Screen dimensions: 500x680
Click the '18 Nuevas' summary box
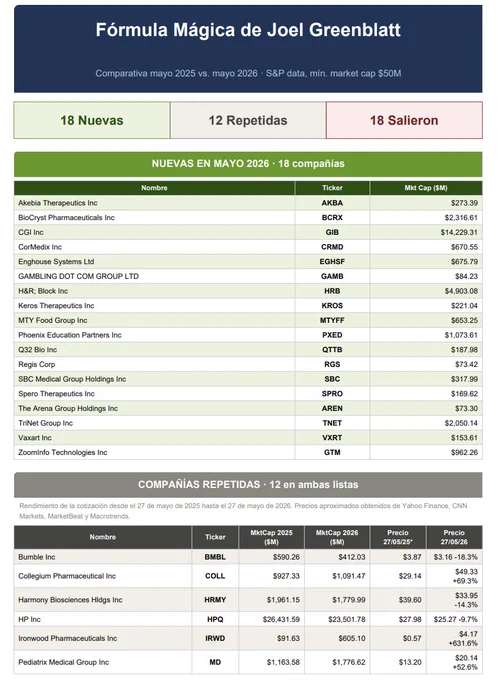click(x=92, y=120)
